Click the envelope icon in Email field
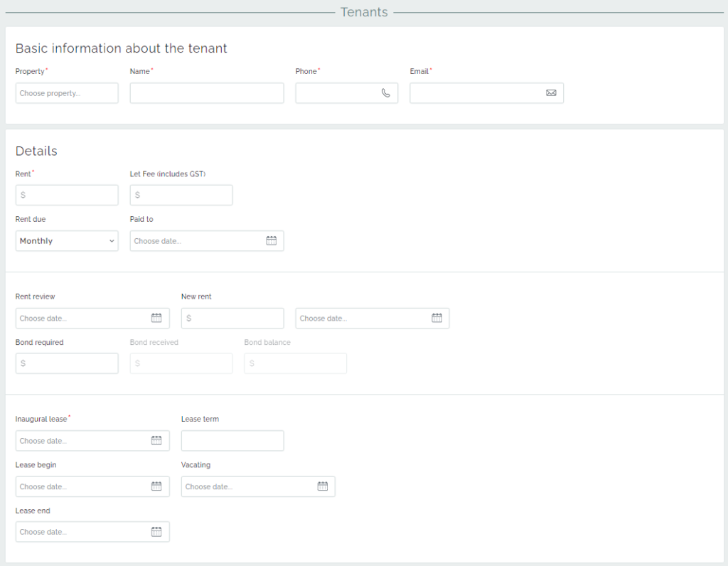Image resolution: width=728 pixels, height=566 pixels. point(551,93)
